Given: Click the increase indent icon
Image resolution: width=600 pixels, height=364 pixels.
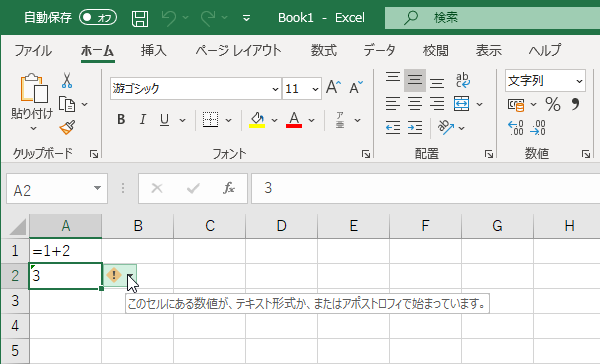Looking at the screenshot, I should (415, 127).
